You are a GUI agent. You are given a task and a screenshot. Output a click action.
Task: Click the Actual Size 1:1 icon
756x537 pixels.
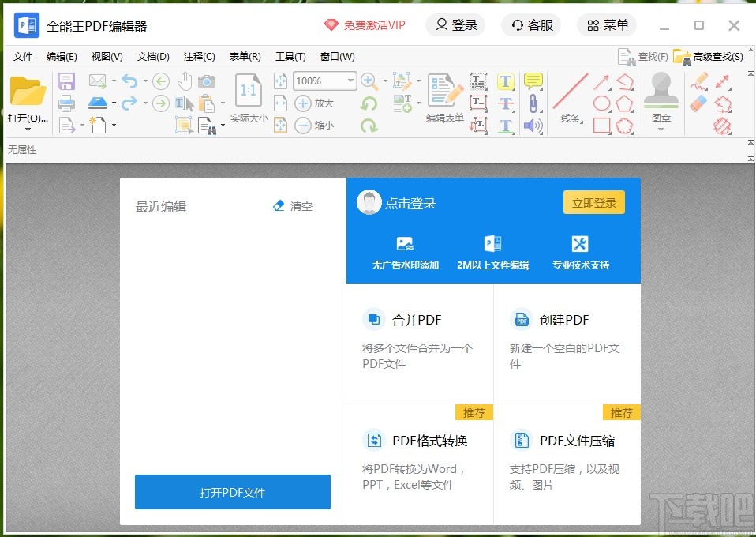coord(249,90)
